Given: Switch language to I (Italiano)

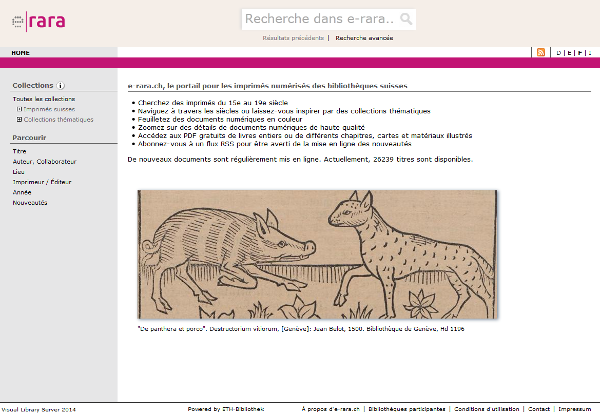Looking at the screenshot, I should pos(590,53).
